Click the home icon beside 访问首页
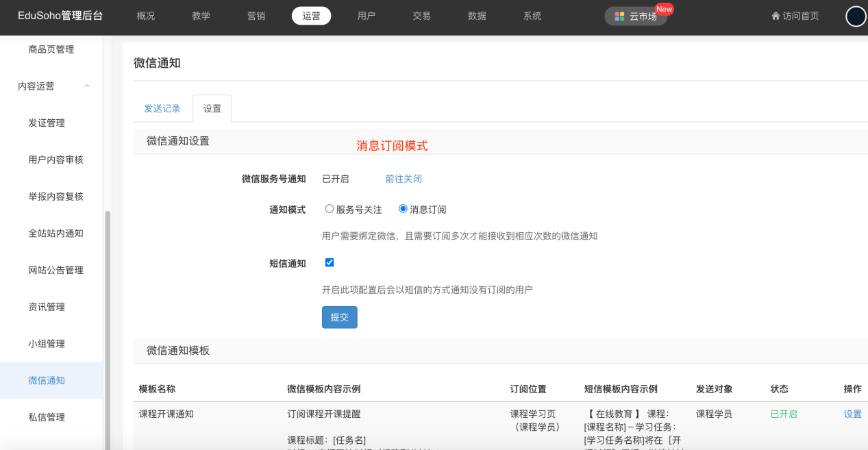 776,16
